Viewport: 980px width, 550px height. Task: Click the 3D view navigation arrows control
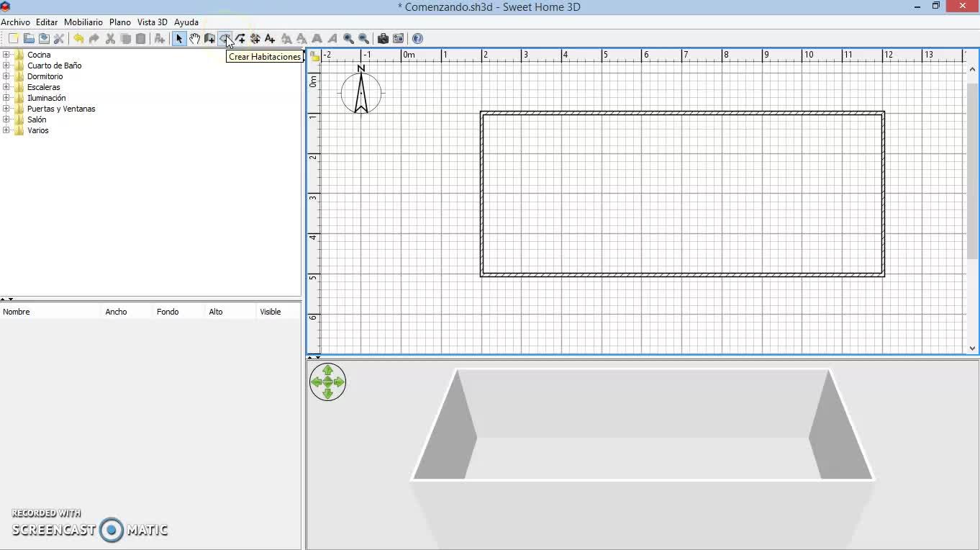327,382
